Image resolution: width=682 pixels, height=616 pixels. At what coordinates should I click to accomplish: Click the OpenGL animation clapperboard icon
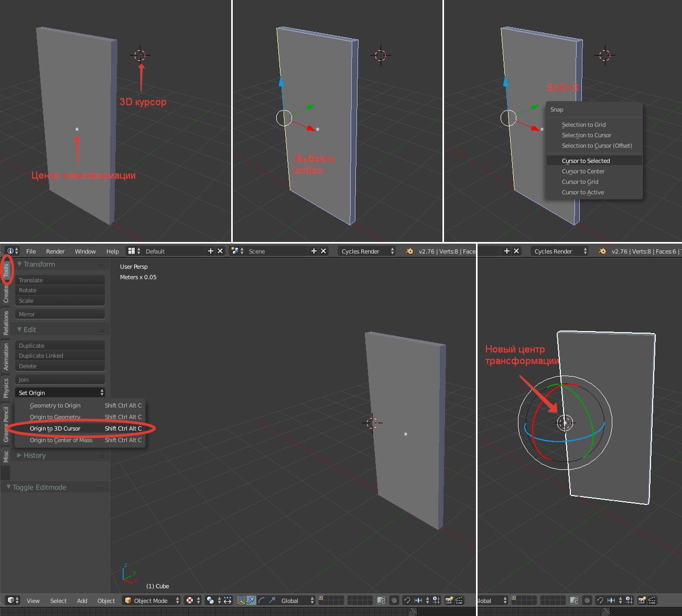460,600
